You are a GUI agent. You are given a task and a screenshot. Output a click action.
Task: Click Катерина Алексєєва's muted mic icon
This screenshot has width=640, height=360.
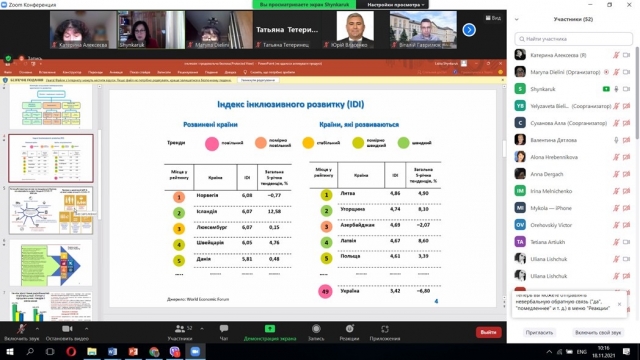click(616, 55)
